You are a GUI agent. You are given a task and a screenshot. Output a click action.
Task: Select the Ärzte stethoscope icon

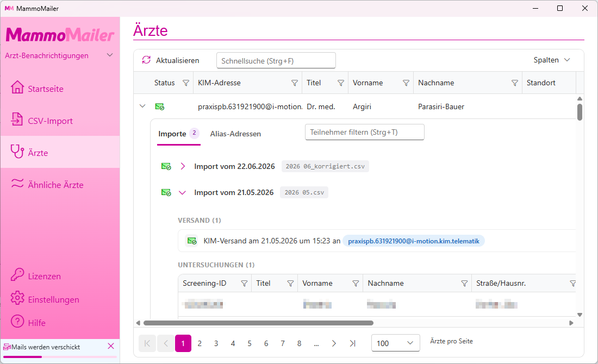coord(17,152)
